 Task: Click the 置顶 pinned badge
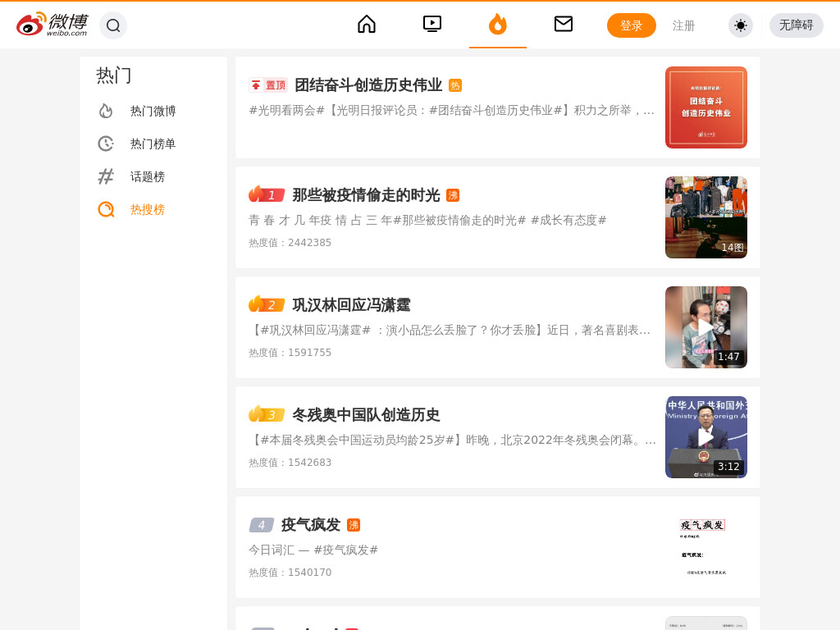point(268,85)
